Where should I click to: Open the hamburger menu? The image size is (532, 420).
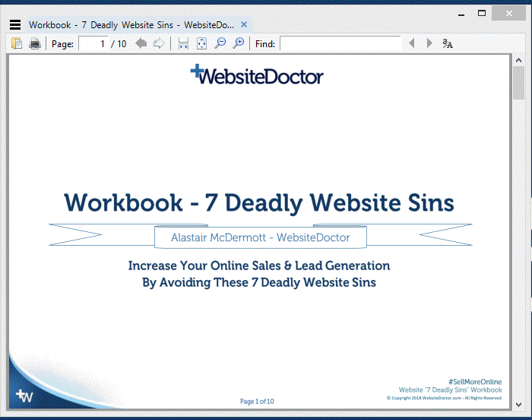click(x=15, y=25)
